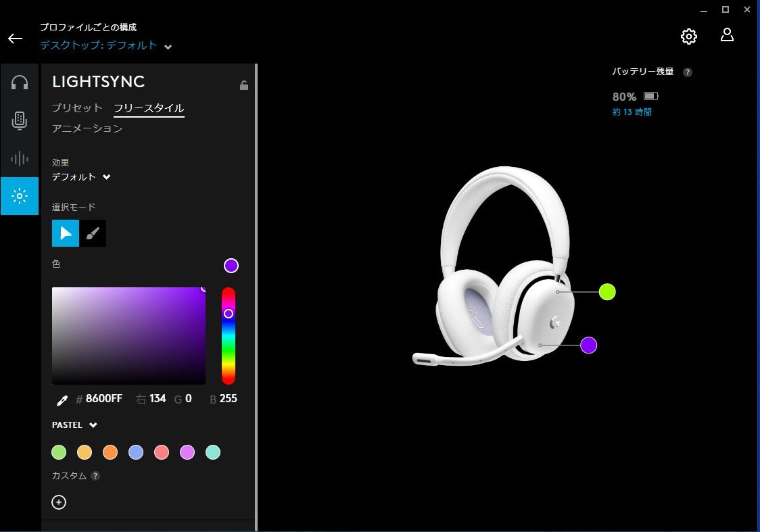The width and height of the screenshot is (760, 532).
Task: Edit the red value 134
Action: (158, 398)
